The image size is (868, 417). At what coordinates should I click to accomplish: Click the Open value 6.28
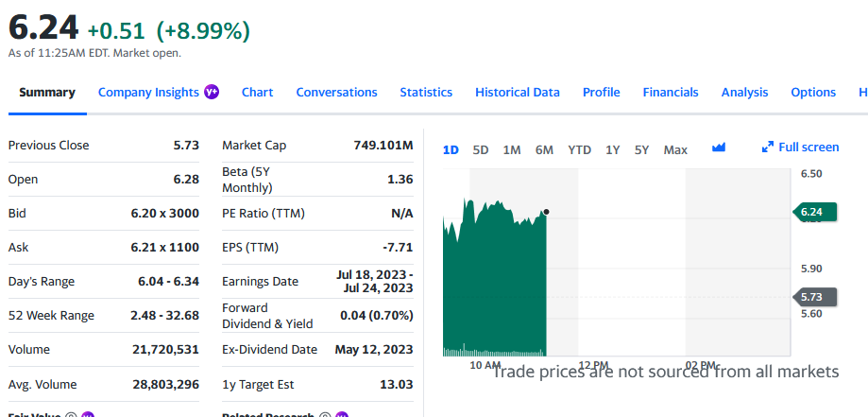(186, 180)
